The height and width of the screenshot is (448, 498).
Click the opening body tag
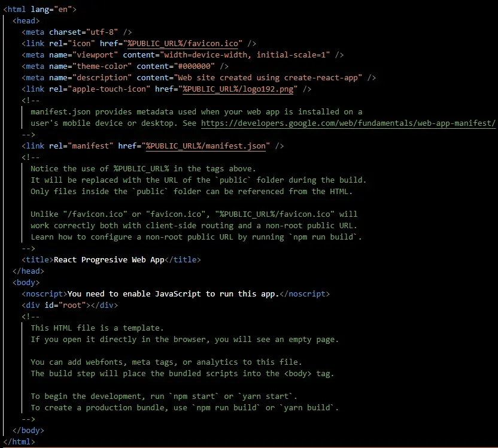26,283
